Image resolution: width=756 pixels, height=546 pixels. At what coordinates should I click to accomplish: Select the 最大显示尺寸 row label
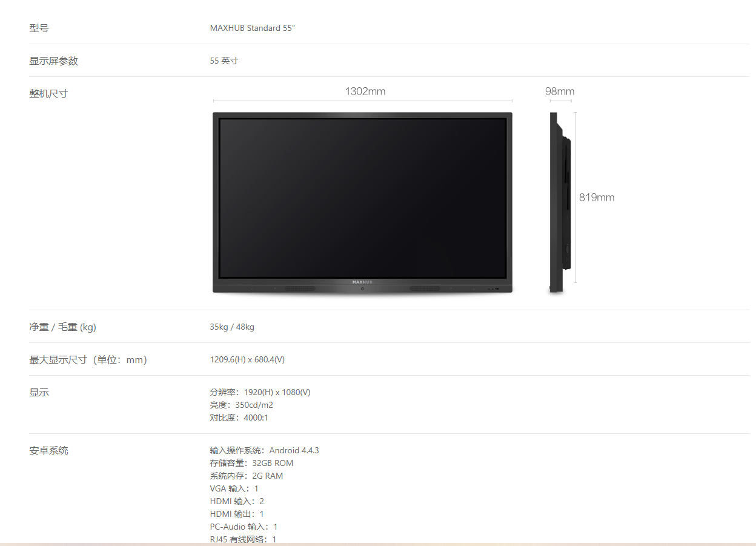click(88, 359)
